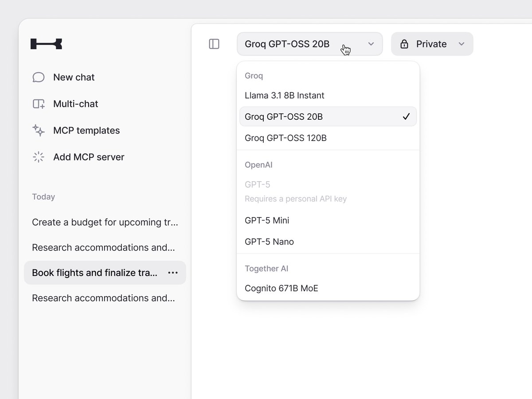Select Groq GPT-OSS 20B in the list
The image size is (532, 399).
328,117
